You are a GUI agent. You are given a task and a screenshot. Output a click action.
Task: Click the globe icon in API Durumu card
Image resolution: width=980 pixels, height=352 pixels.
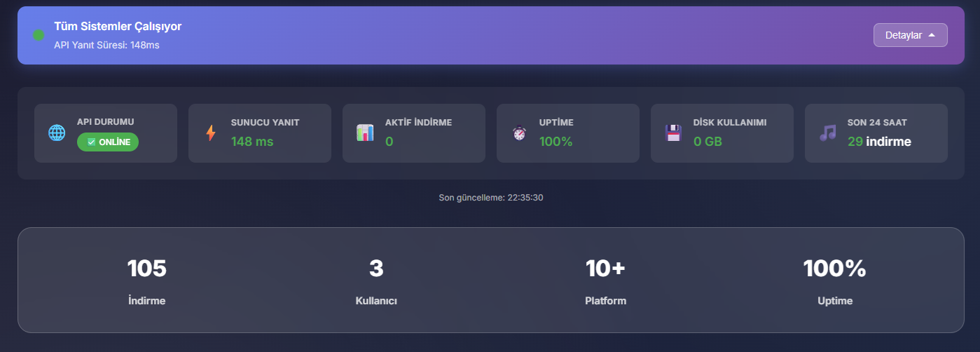click(x=57, y=133)
